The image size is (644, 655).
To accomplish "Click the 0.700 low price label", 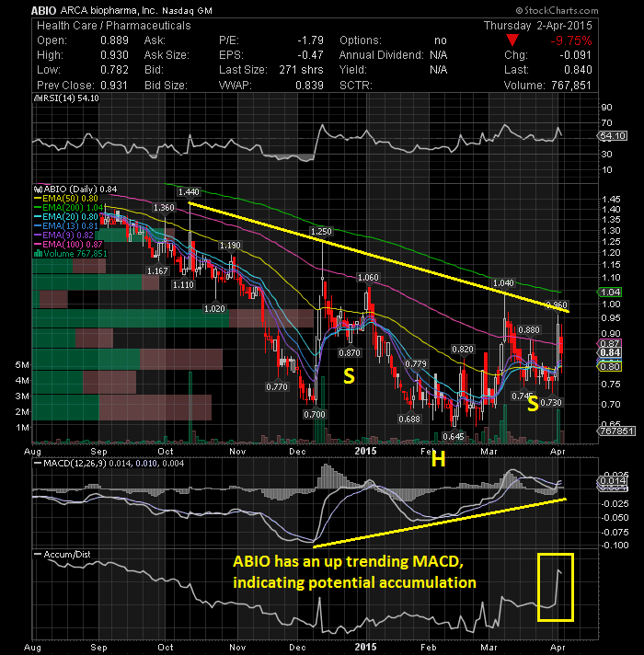I will pyautogui.click(x=315, y=414).
